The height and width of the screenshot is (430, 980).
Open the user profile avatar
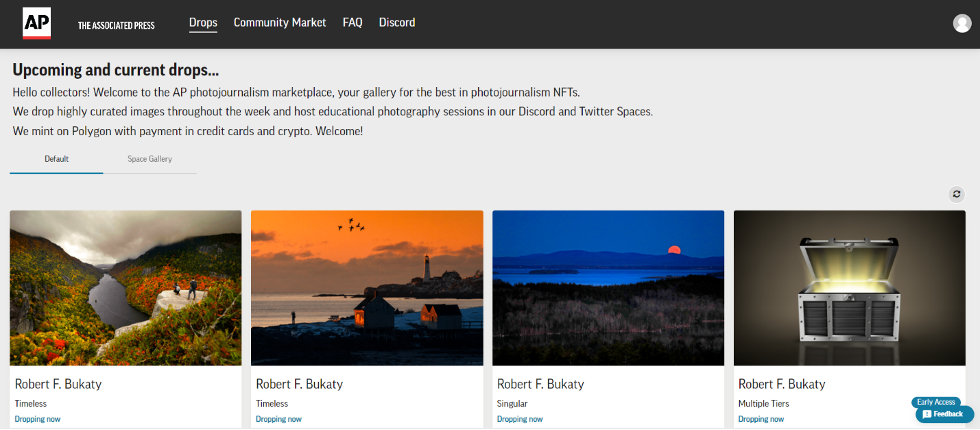coord(962,23)
